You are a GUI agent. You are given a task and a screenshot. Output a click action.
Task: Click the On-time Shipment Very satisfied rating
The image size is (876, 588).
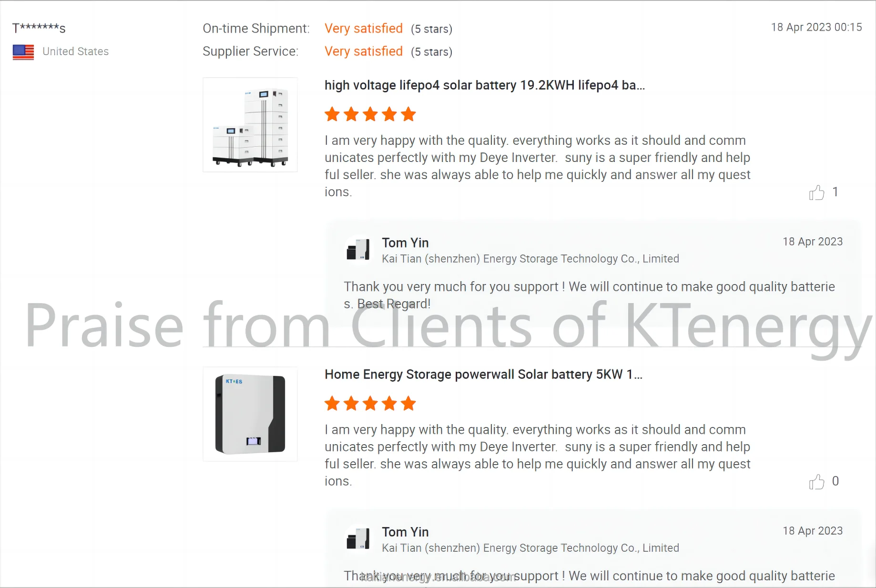[x=364, y=29]
